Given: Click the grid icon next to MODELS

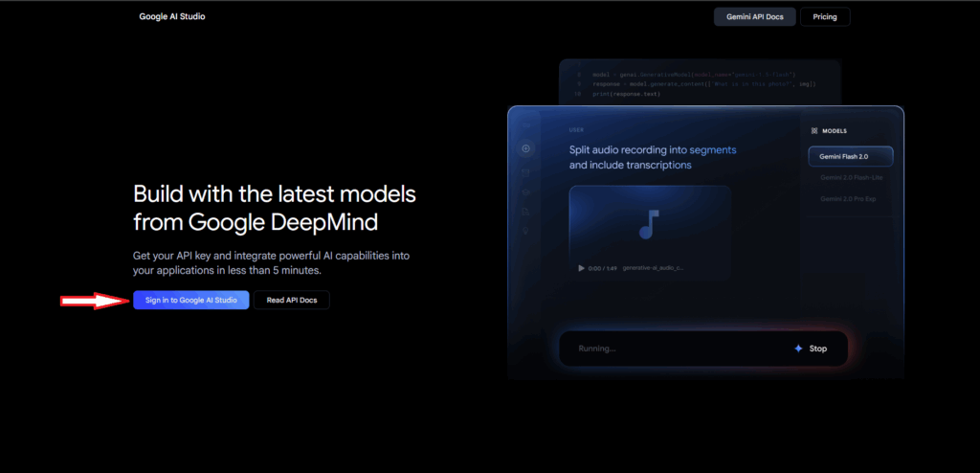Looking at the screenshot, I should (x=813, y=131).
